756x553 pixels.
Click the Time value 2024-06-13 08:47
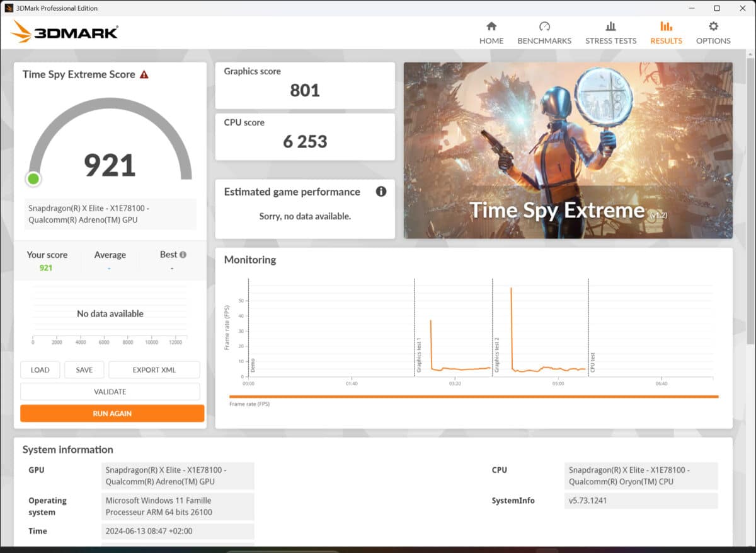click(178, 531)
